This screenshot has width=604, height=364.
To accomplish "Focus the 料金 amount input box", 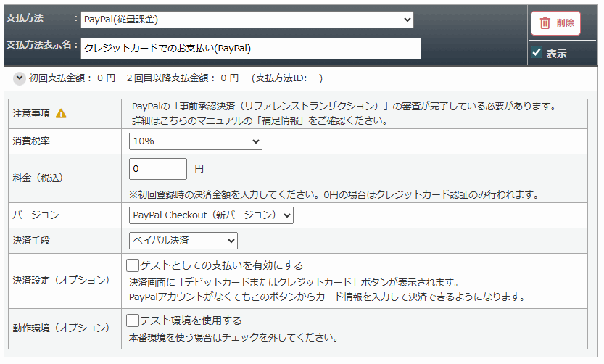I will coord(158,169).
